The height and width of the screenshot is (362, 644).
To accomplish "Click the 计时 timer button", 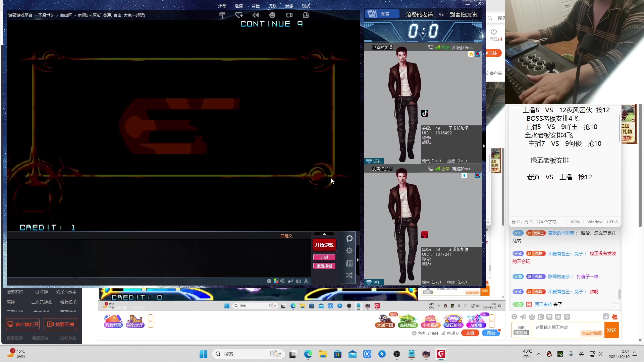I will (x=324, y=257).
